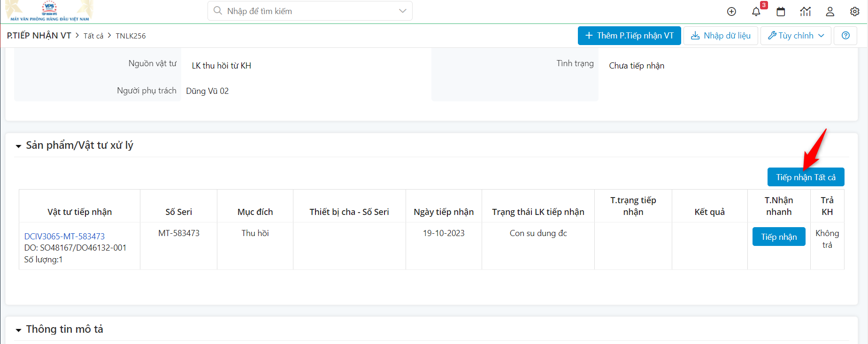
Task: Click the VPS company logo
Action: pyautogui.click(x=49, y=11)
